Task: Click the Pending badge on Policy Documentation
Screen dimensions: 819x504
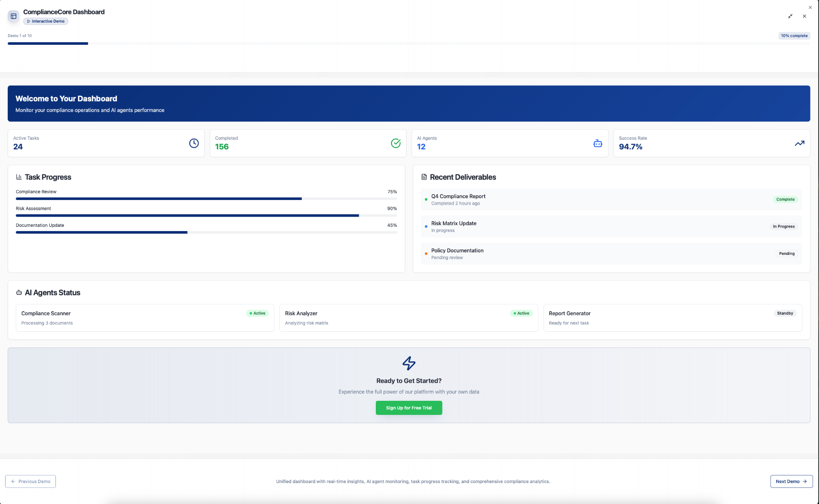Action: [786, 254]
